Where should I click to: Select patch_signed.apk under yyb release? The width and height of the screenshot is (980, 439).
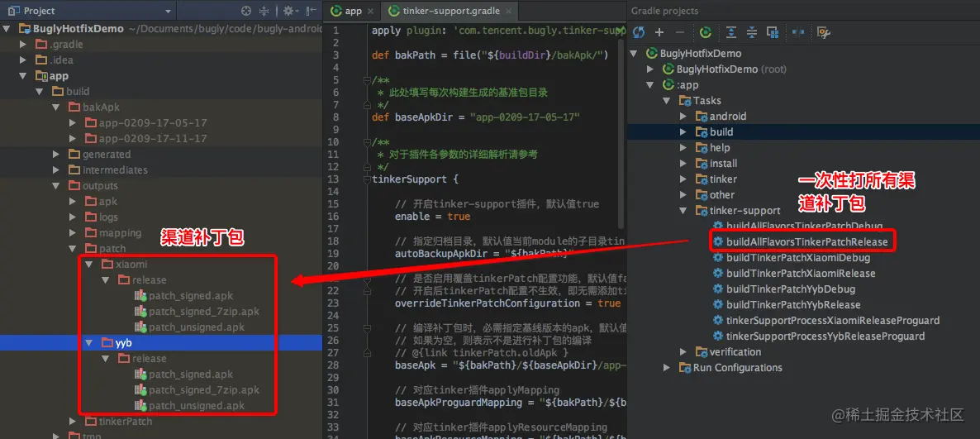[x=191, y=374]
